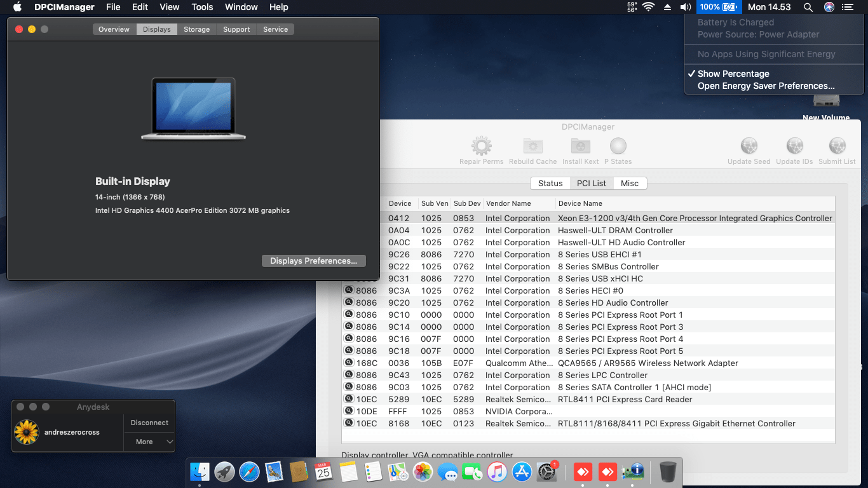Click the Update IDs globe icon
Screen dimensions: 868x488
coord(794,146)
